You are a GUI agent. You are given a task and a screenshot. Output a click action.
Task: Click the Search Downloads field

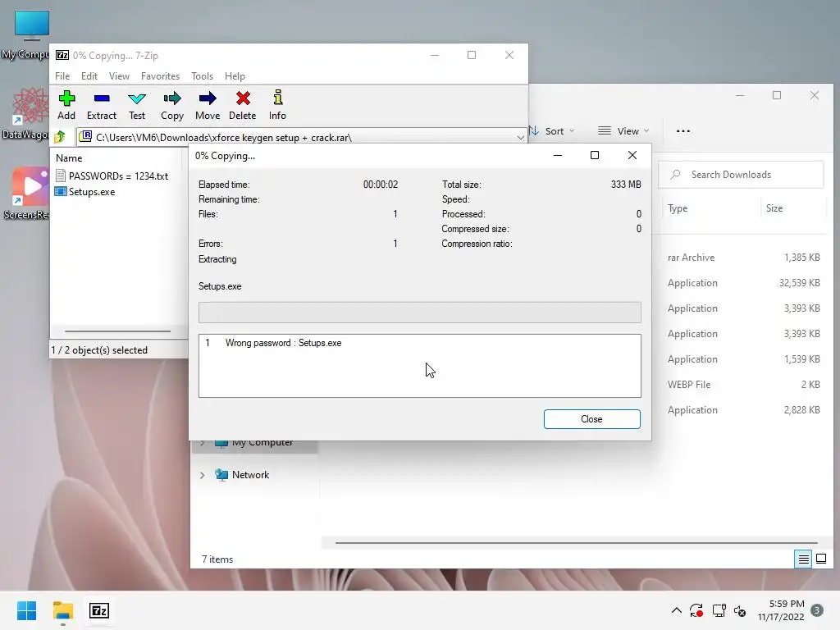coord(741,175)
